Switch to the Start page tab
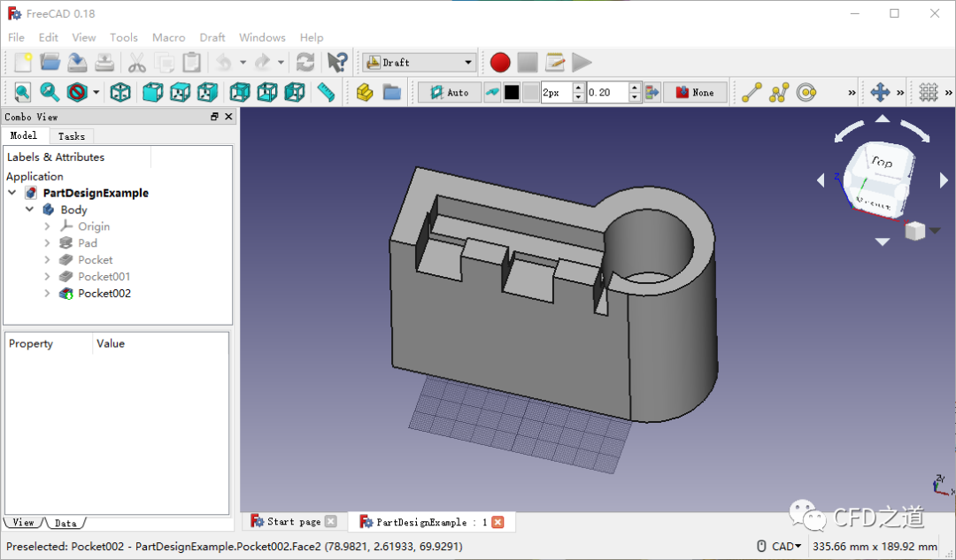 293,522
